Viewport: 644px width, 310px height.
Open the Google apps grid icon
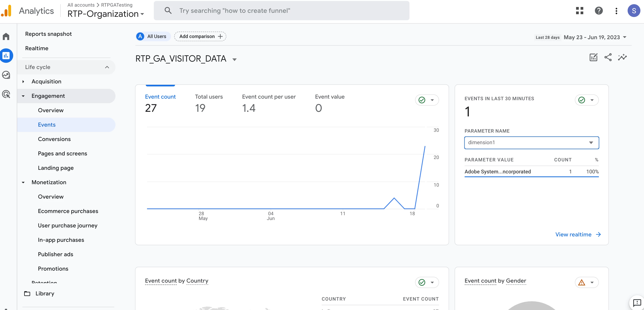(x=579, y=11)
